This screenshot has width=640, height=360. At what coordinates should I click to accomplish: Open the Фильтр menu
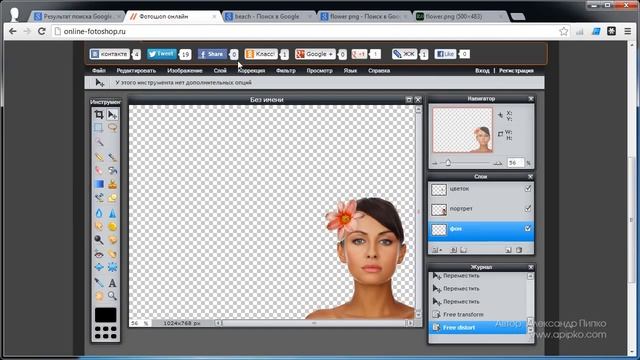click(x=286, y=71)
